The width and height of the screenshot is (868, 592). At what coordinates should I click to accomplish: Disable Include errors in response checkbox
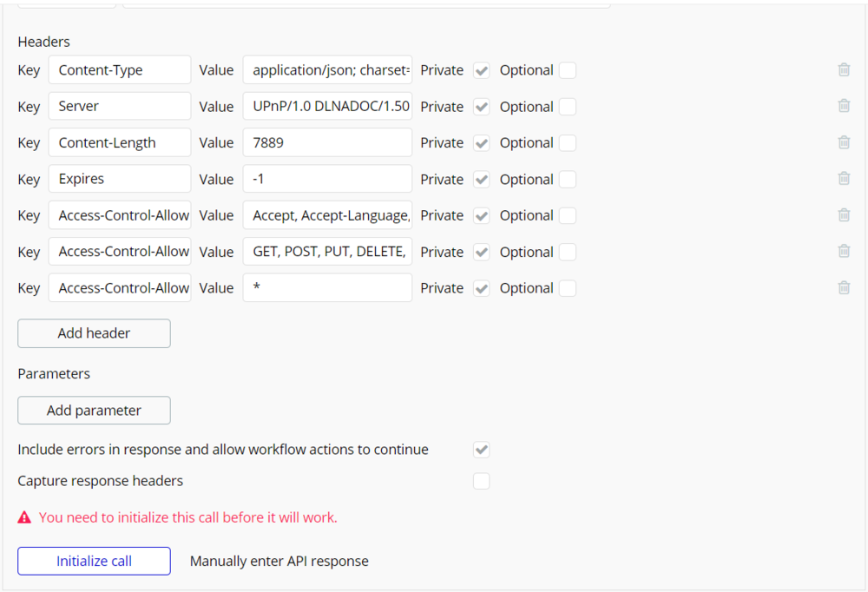tap(482, 450)
